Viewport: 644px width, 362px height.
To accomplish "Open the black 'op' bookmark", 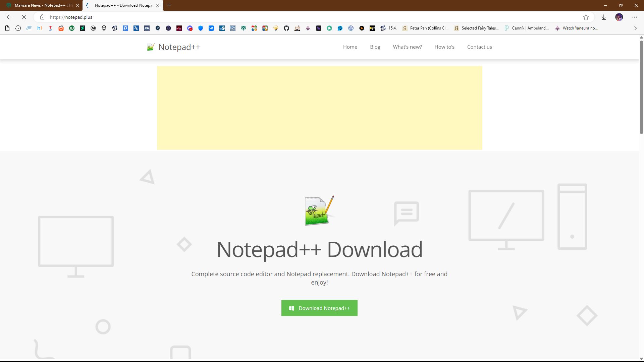I will [372, 28].
